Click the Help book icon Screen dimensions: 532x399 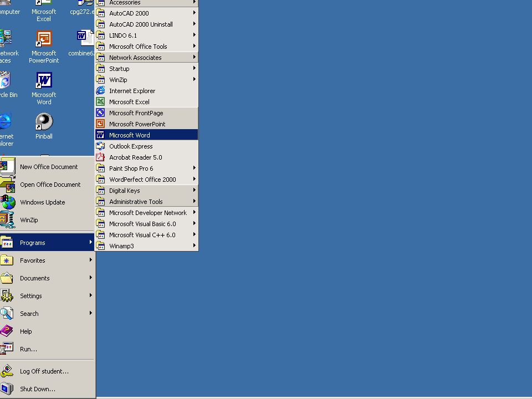[x=7, y=331]
